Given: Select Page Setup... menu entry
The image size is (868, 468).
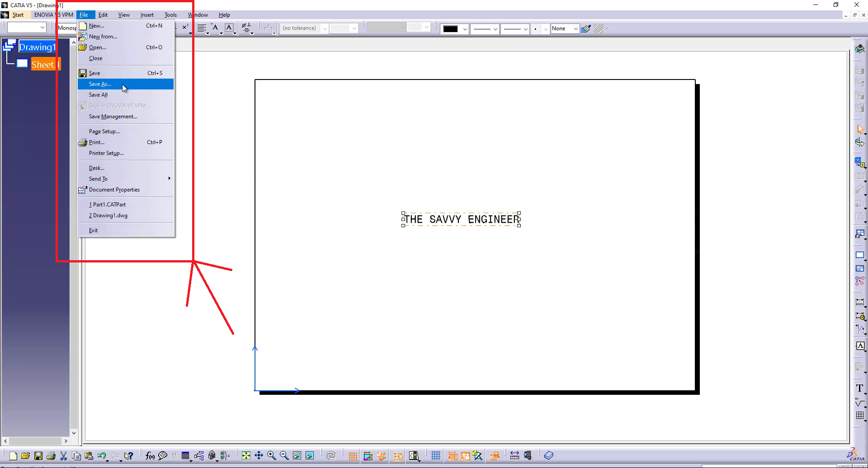Looking at the screenshot, I should 104,131.
